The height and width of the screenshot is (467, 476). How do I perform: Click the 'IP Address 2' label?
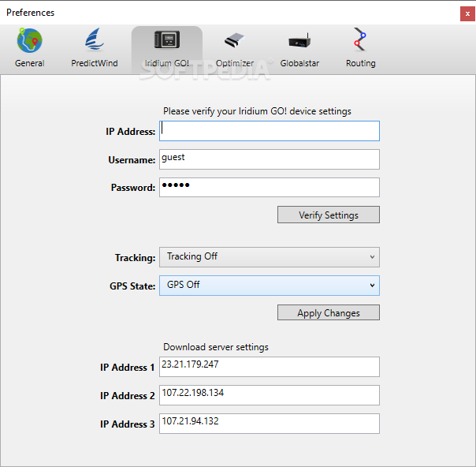(x=127, y=395)
